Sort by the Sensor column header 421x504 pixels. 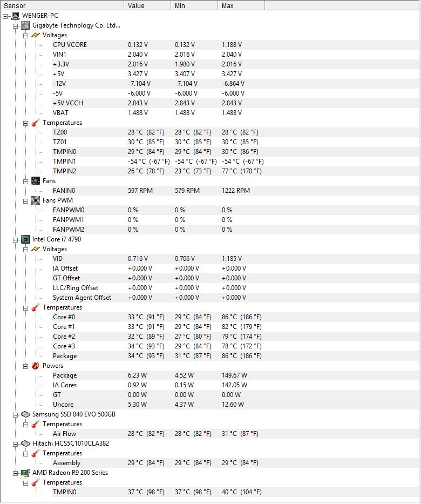[x=62, y=5]
